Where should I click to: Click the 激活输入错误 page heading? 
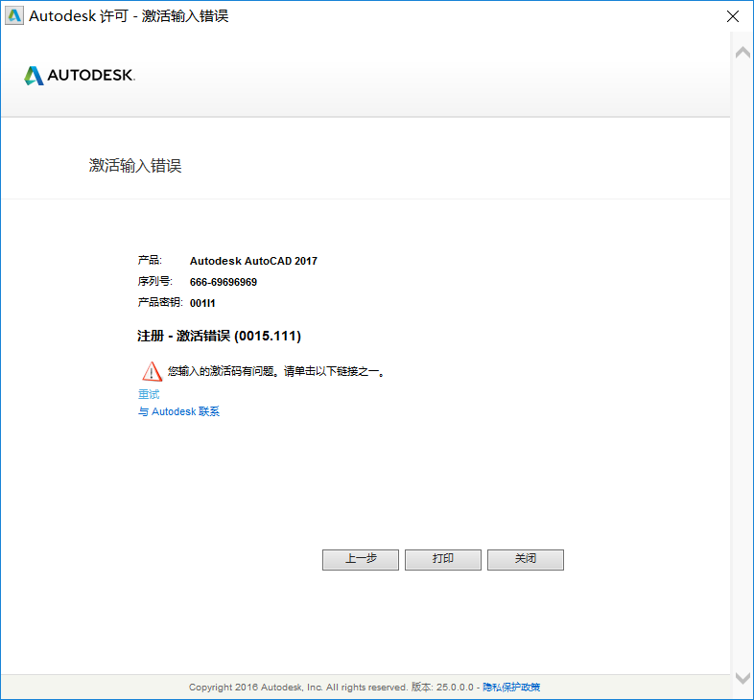pos(135,165)
